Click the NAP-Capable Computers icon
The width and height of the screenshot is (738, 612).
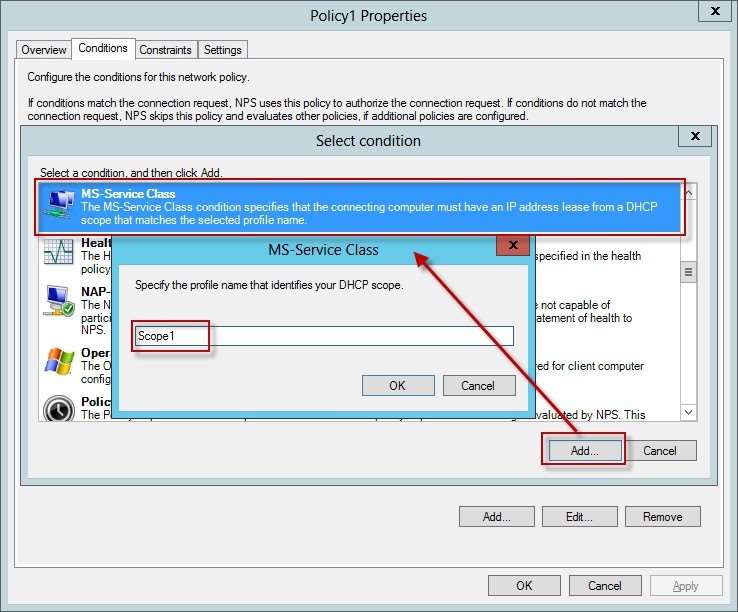pos(58,301)
